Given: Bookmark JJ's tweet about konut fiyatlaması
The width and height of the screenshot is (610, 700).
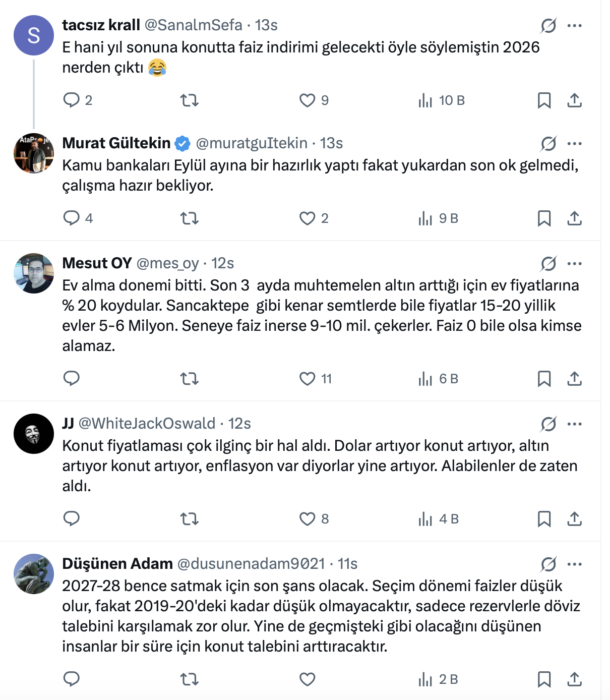Looking at the screenshot, I should (x=544, y=519).
